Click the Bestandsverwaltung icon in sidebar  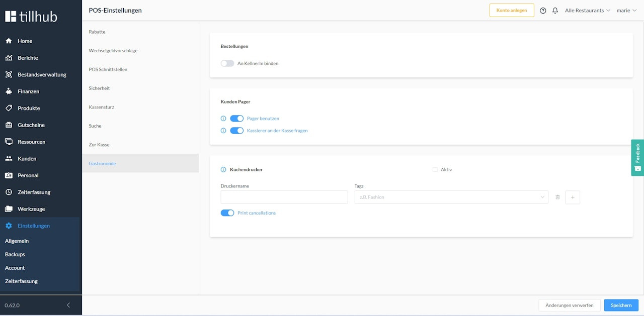[x=9, y=74]
